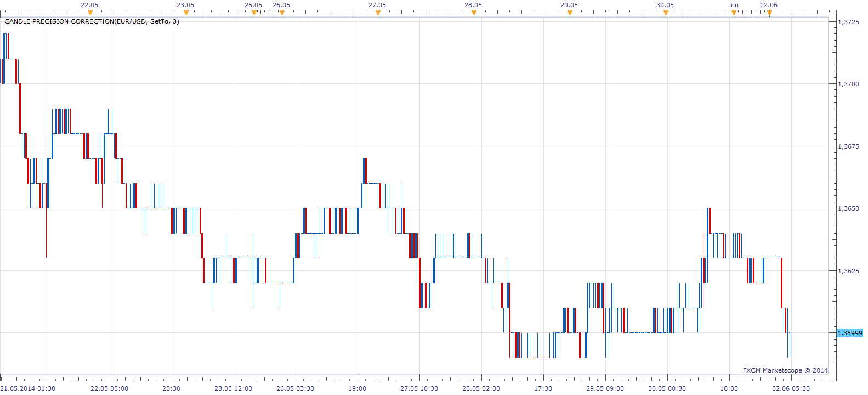The height and width of the screenshot is (395, 868).
Task: Click the 1,3625 price axis label
Action: [x=849, y=271]
